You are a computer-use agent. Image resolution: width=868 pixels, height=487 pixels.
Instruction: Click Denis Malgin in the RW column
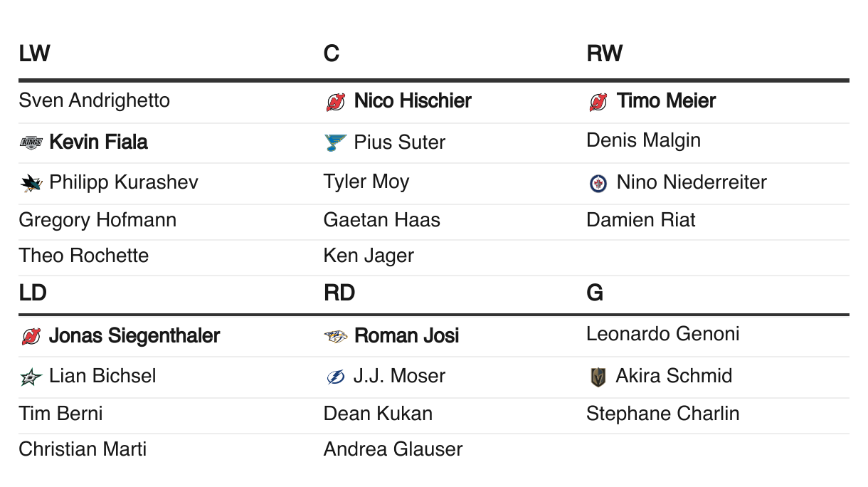click(644, 140)
